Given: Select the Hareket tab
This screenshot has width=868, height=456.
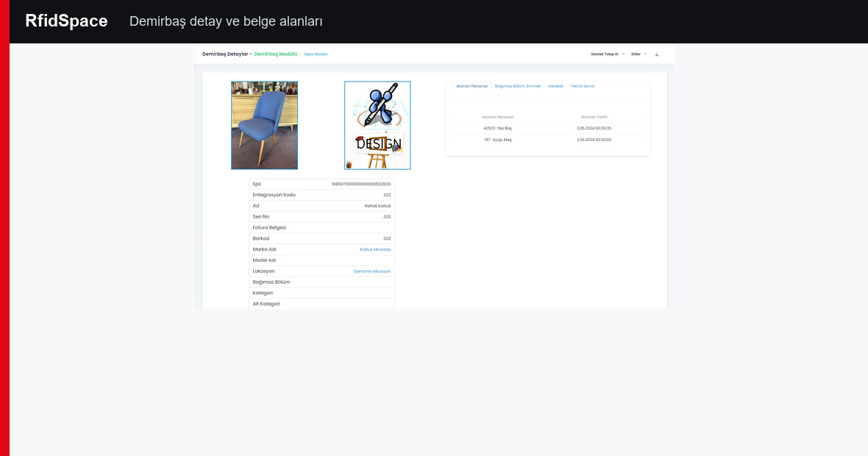Looking at the screenshot, I should pos(555,86).
